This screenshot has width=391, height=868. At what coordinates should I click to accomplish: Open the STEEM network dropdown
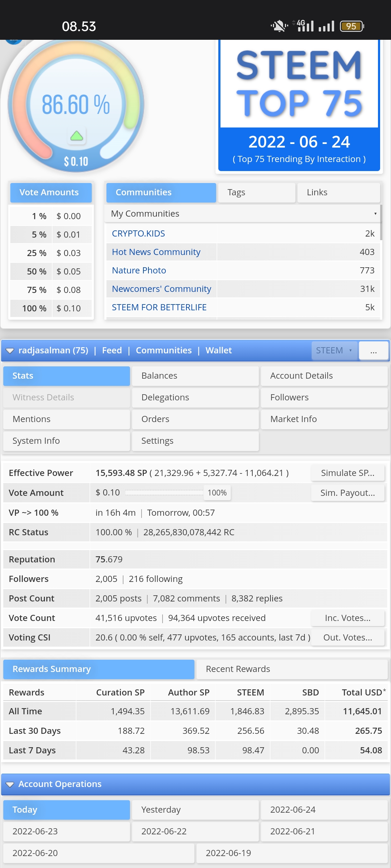tap(334, 350)
